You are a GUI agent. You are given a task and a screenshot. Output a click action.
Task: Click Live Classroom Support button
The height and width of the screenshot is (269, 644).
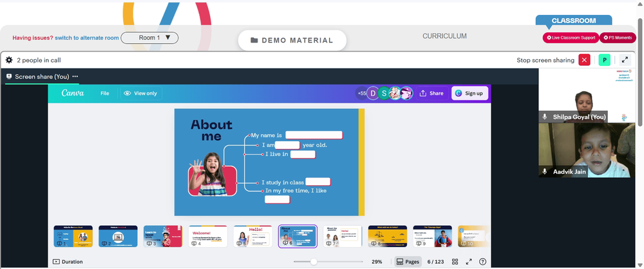(x=571, y=38)
